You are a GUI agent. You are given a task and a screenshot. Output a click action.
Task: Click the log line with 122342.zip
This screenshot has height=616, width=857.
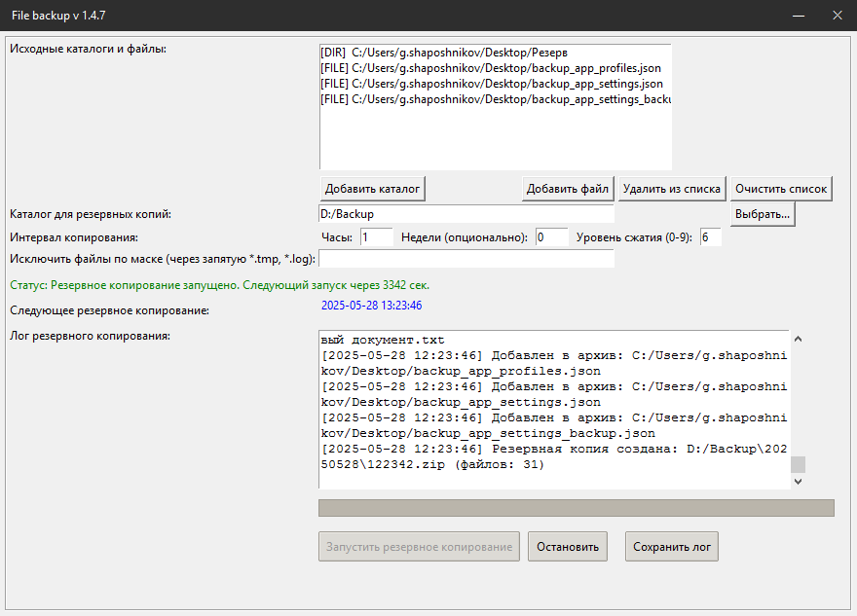[x=432, y=465]
